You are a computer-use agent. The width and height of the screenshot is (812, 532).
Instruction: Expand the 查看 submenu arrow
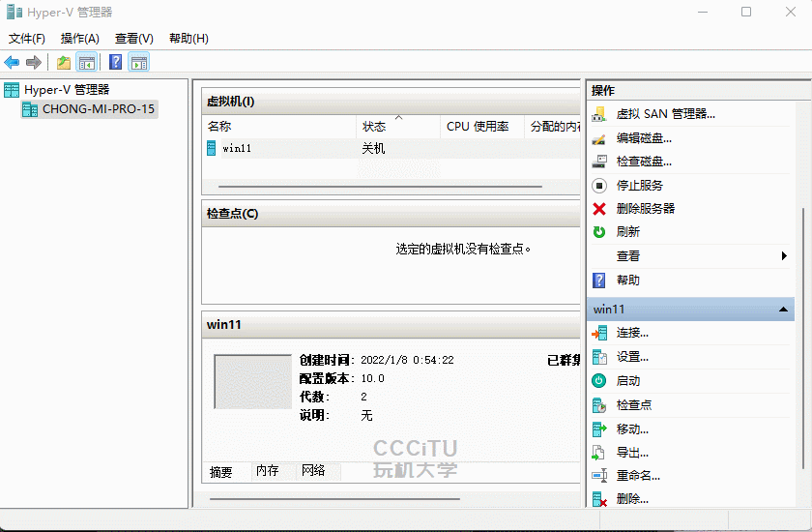click(x=784, y=256)
